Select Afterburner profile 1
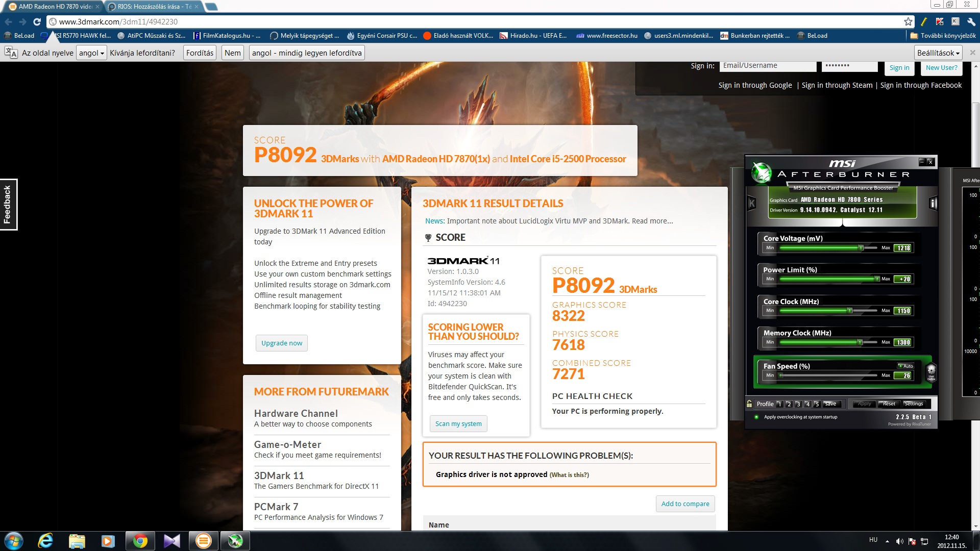This screenshot has width=980, height=551. 779,404
